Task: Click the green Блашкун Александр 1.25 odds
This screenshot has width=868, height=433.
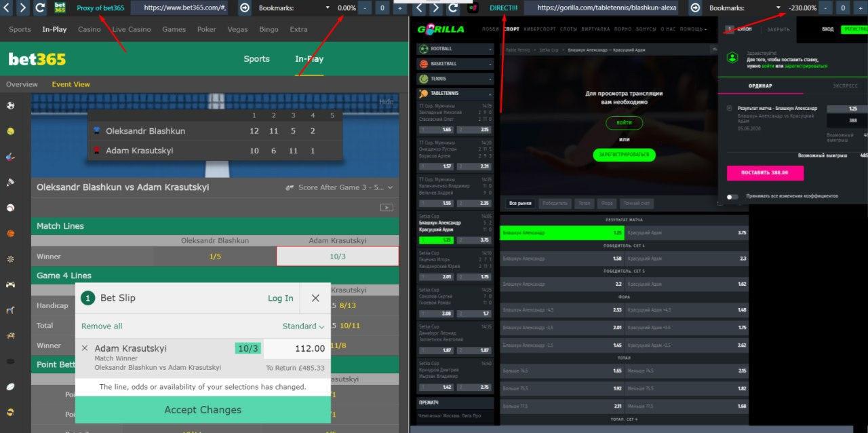Action: point(561,233)
